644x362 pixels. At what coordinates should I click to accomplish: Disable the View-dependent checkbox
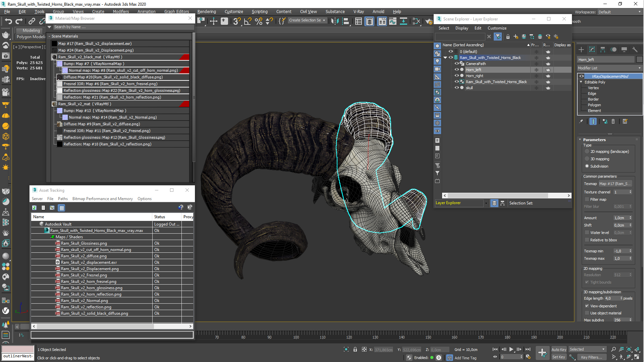587,306
